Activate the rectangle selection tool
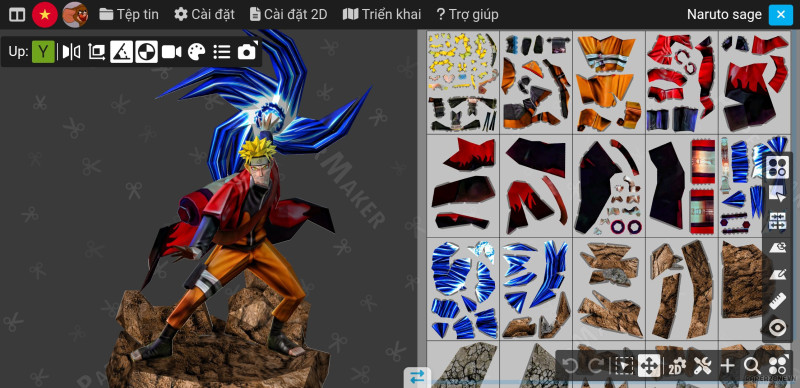 click(624, 366)
